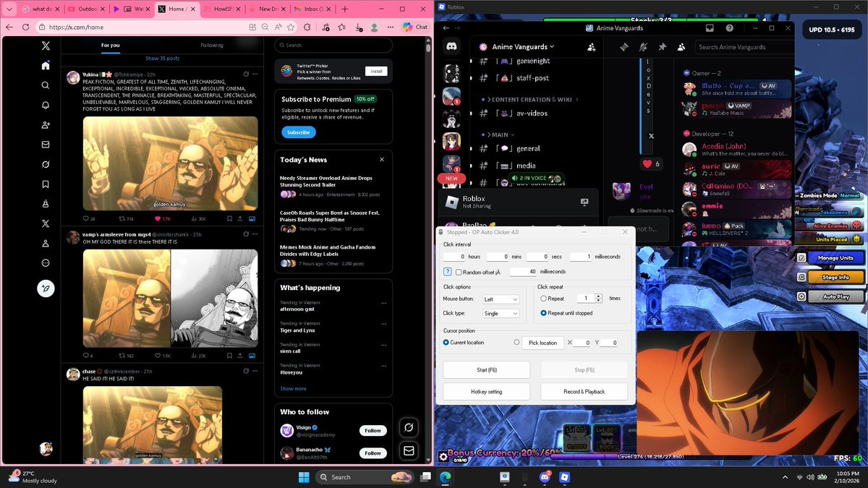Open Roblox from the Windows taskbar
The height and width of the screenshot is (488, 868).
565,477
